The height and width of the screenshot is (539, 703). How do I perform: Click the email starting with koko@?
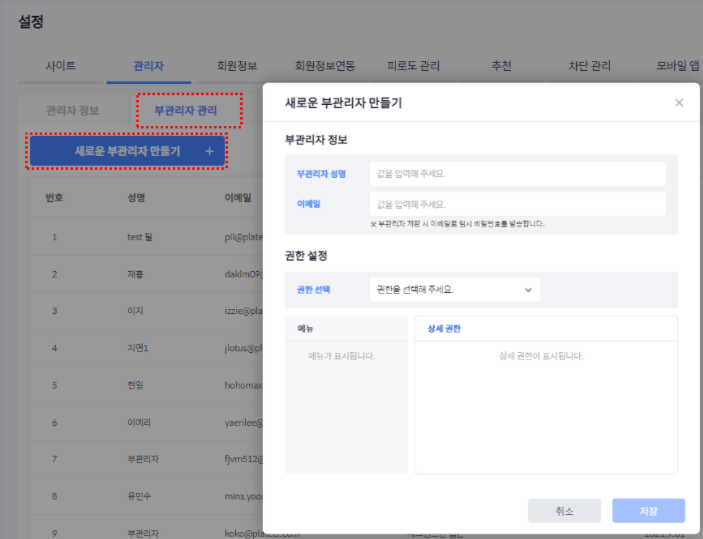point(262,534)
